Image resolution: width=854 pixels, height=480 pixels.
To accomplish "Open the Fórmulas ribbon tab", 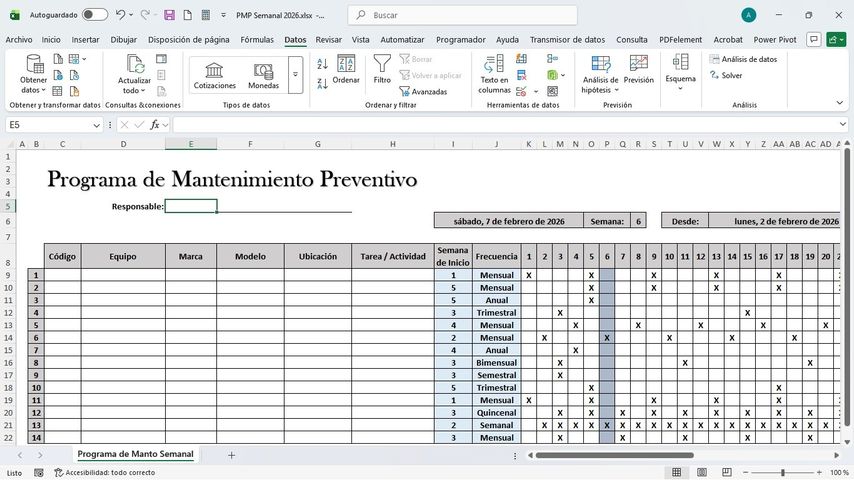I will [257, 40].
